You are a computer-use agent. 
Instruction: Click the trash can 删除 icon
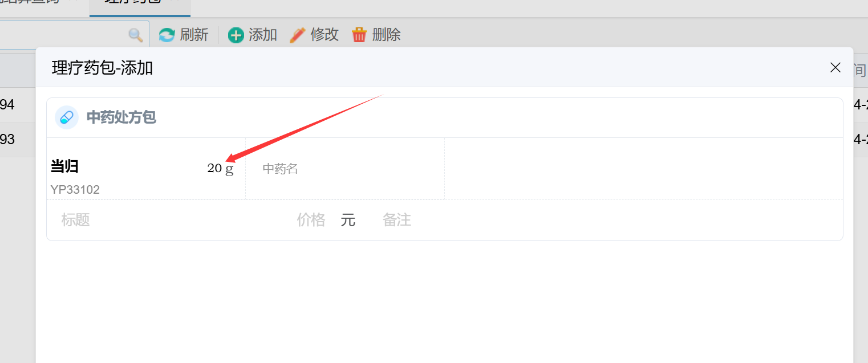(359, 35)
